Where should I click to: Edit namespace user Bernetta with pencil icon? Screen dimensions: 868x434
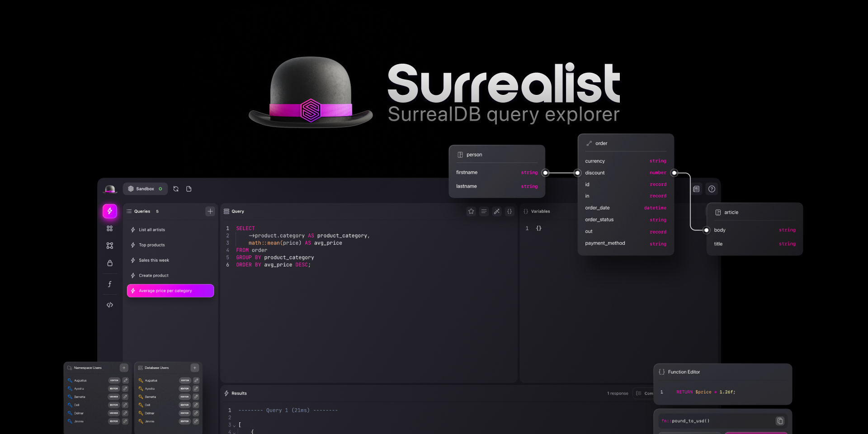click(125, 396)
